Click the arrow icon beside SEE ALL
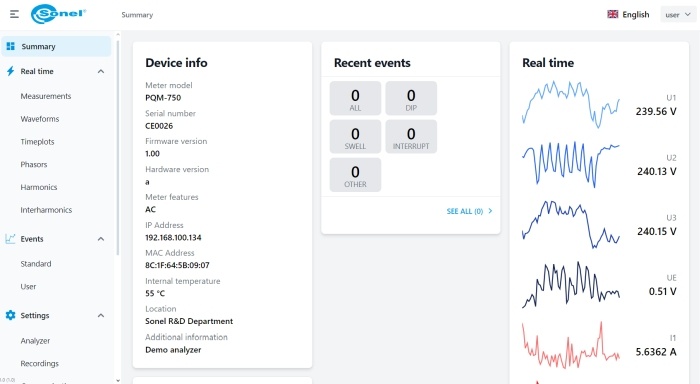The height and width of the screenshot is (384, 700). click(490, 211)
